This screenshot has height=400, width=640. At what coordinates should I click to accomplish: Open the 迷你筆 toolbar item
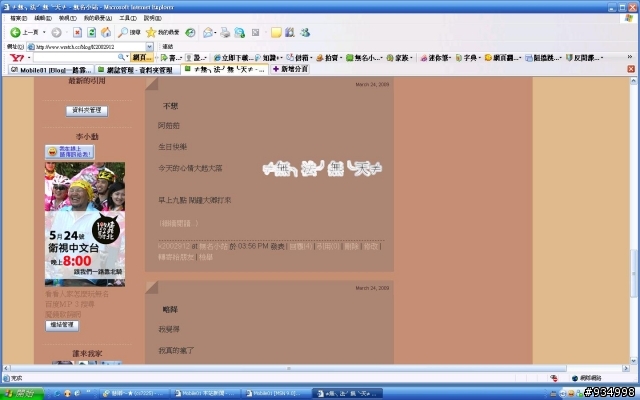[x=436, y=58]
